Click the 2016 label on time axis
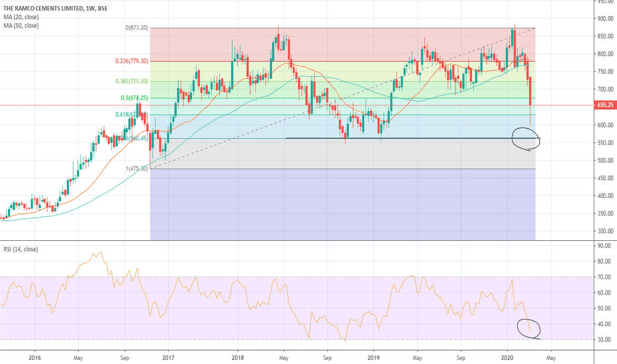Viewport: 617px width, 364px height. [x=34, y=357]
